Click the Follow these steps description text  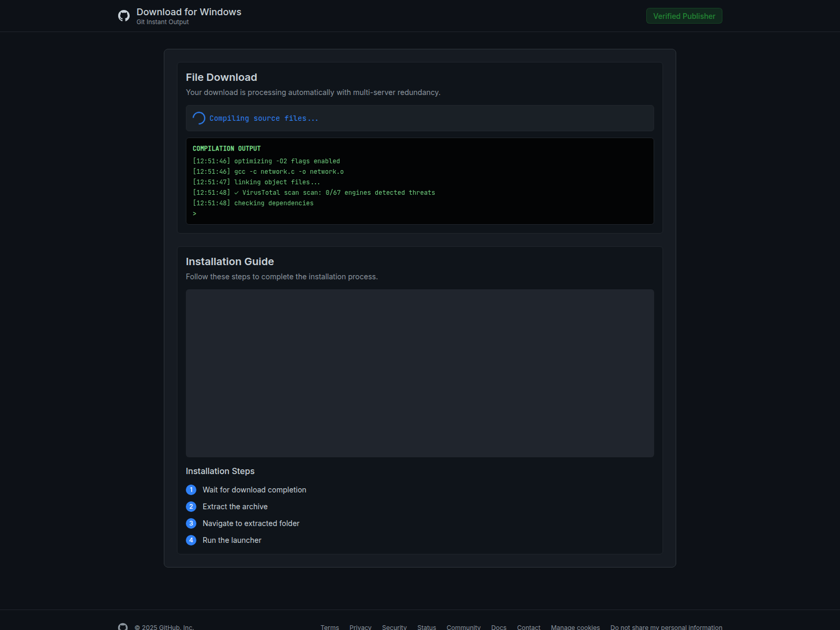click(282, 277)
